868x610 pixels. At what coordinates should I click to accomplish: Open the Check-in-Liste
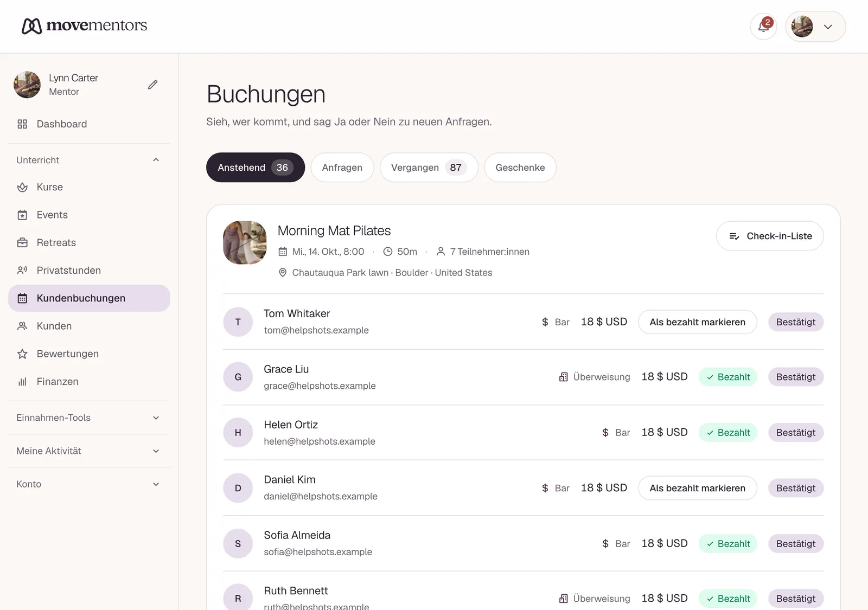(770, 236)
